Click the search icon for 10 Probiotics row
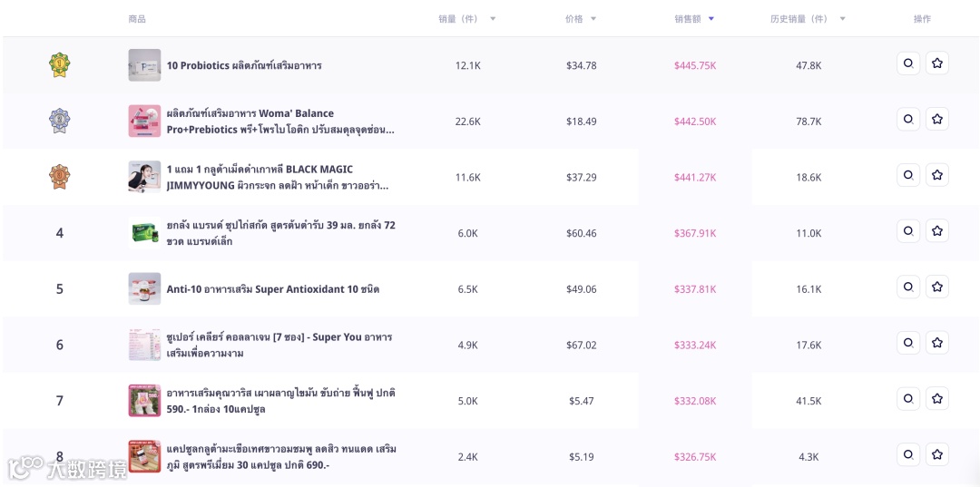 coord(908,63)
